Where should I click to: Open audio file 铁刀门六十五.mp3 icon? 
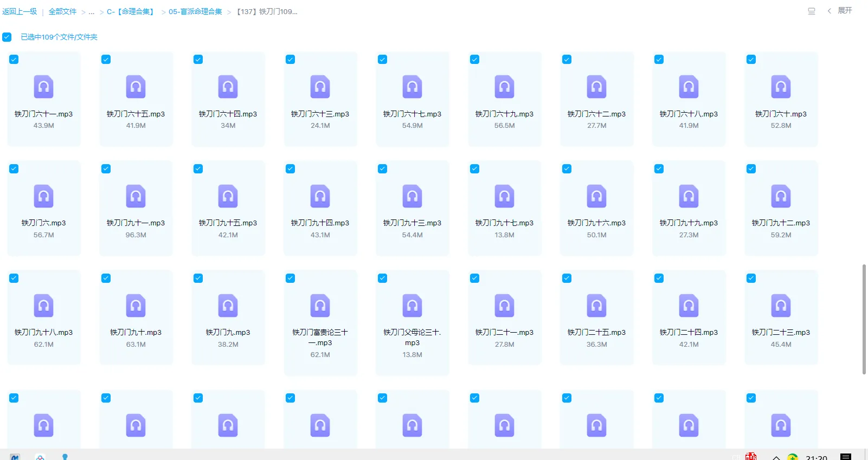(136, 87)
